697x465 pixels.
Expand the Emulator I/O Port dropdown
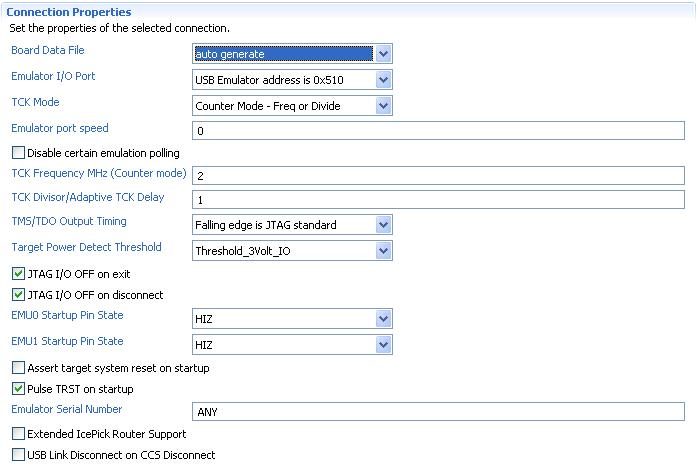(x=384, y=80)
